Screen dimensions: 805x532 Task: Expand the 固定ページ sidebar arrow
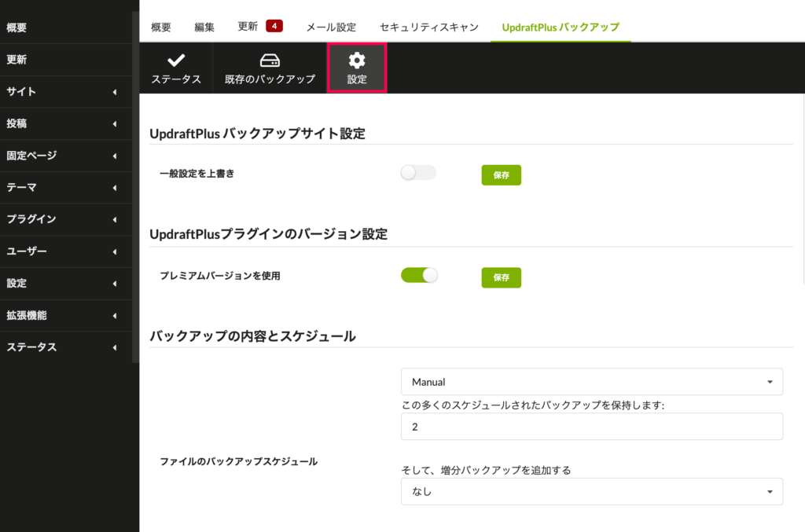pos(115,156)
